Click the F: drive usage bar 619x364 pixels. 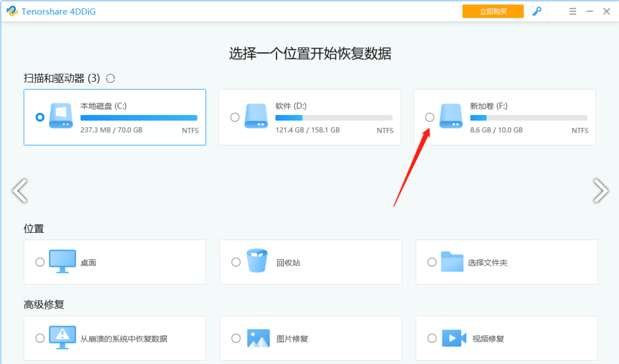[x=528, y=118]
